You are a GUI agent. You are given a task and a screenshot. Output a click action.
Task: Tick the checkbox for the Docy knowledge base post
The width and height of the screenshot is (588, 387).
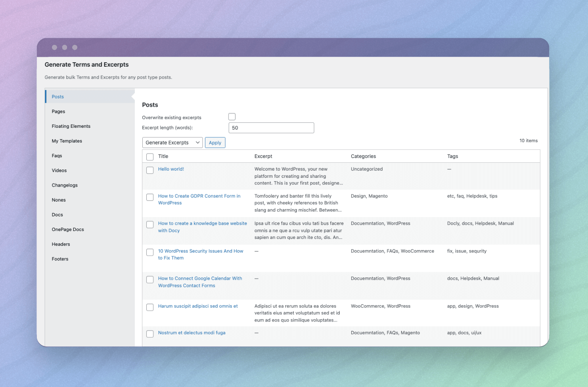150,224
